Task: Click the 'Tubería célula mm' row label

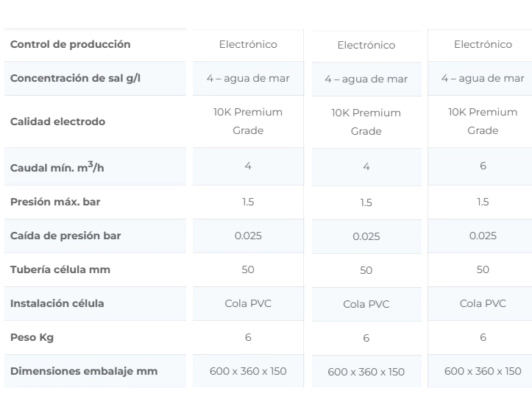Action: pos(60,269)
